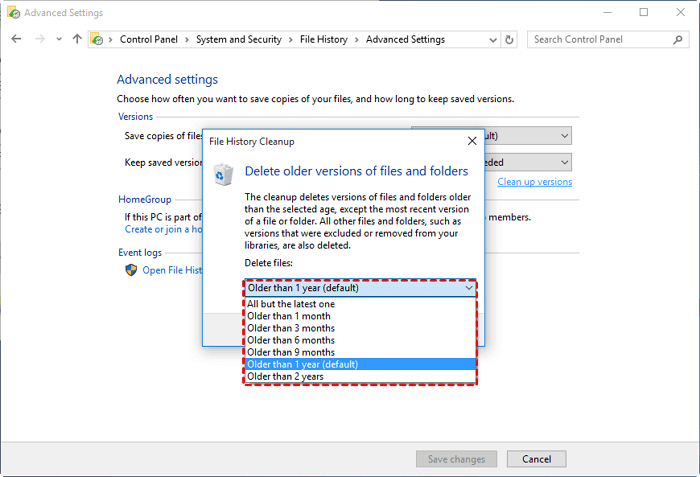
Task: Choose 'Older than 1 month' option
Action: (x=290, y=316)
